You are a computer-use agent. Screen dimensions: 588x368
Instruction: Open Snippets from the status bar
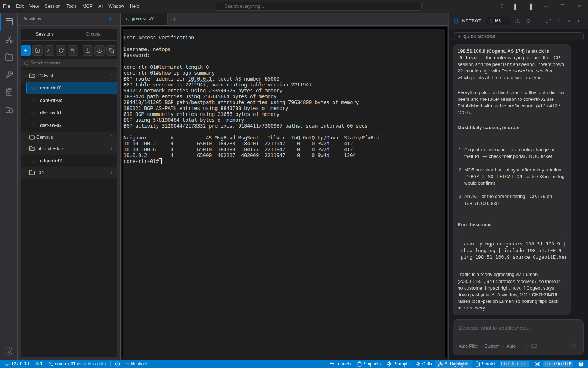point(369,364)
